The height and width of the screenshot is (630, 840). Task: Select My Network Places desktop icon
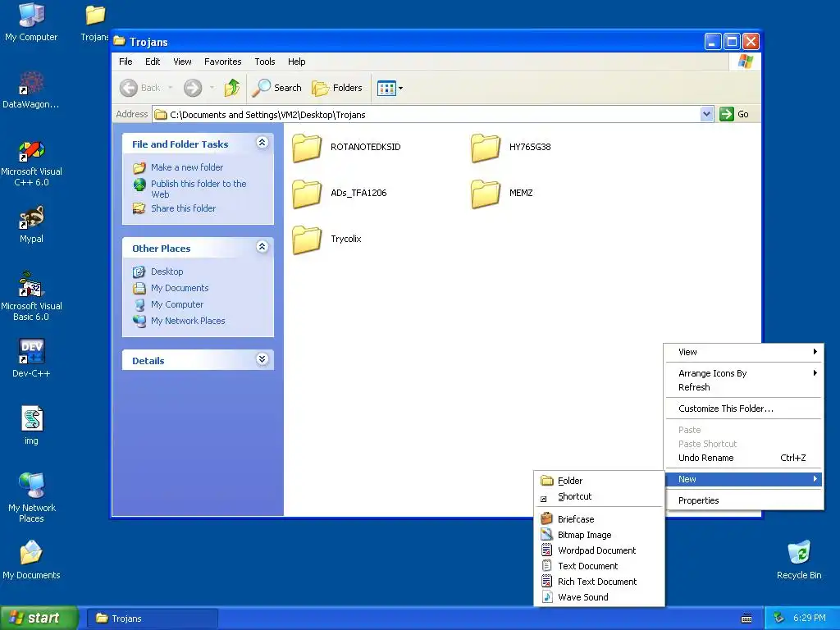point(31,498)
